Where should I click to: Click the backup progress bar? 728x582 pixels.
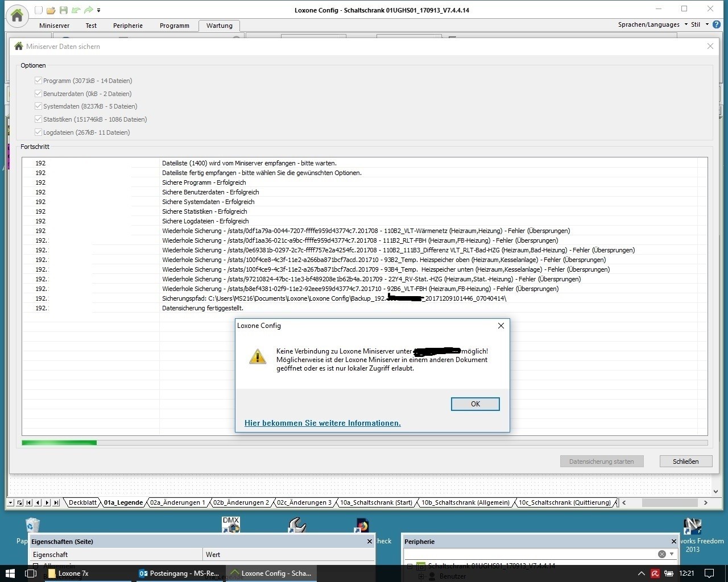tap(365, 443)
